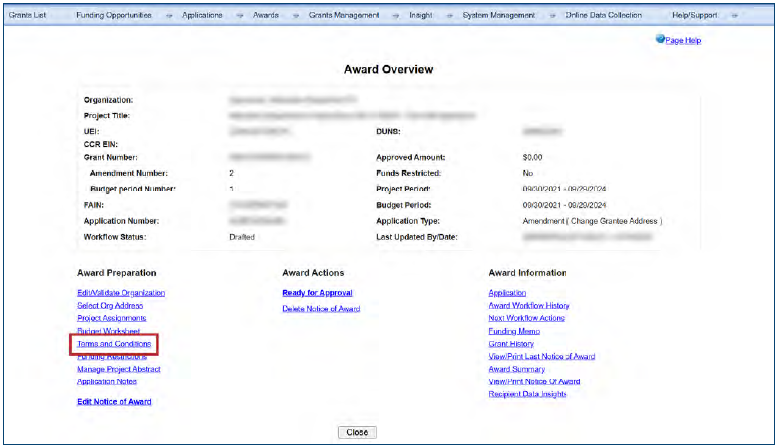Open Recipient Data Insights link
Viewport: 778px width, 447px height.
(527, 394)
